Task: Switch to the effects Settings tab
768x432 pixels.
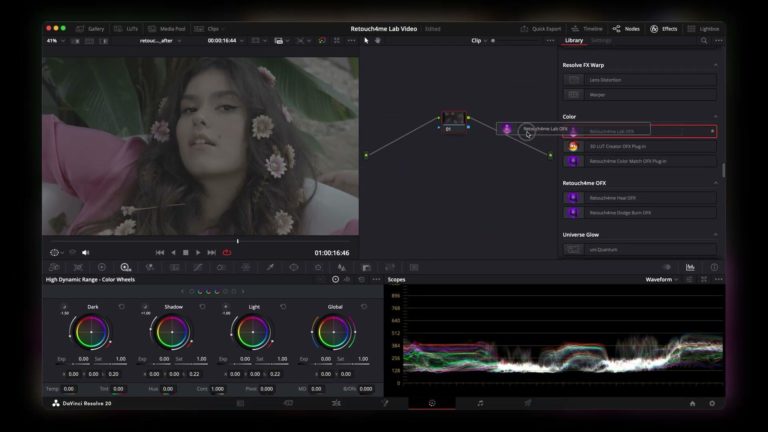Action: [x=601, y=41]
